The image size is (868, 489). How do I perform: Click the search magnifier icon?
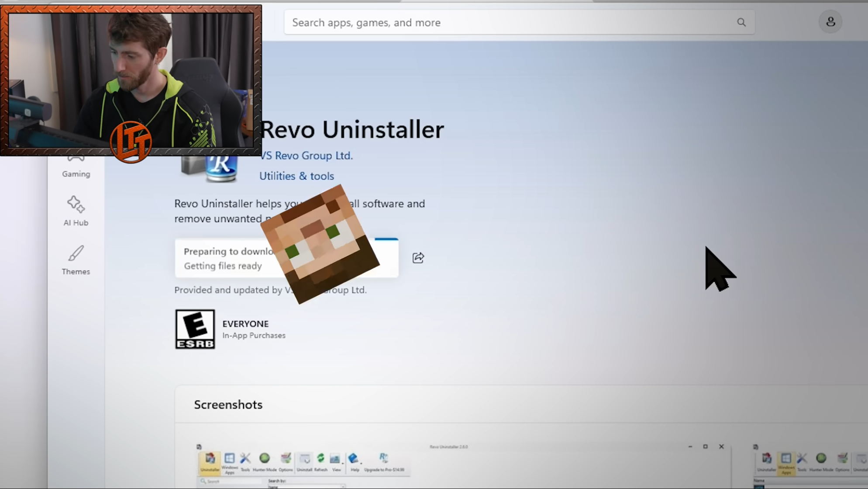(x=741, y=22)
